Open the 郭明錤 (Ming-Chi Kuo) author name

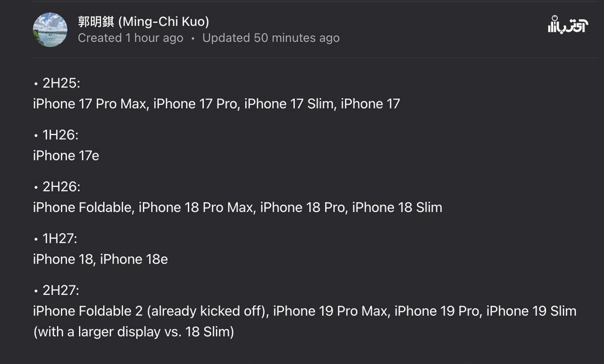coord(143,22)
